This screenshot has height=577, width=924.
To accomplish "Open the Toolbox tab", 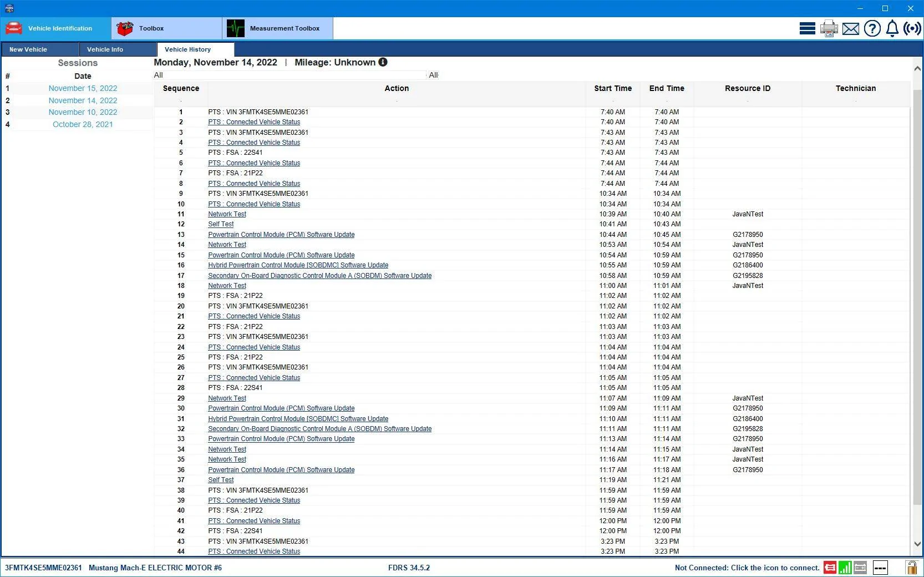I will (x=167, y=28).
